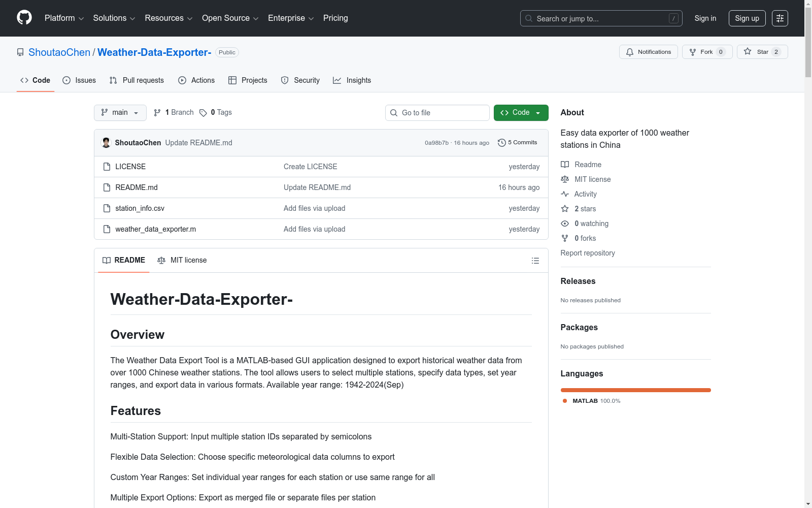Open the weather_data_exporter.m file name

156,229
